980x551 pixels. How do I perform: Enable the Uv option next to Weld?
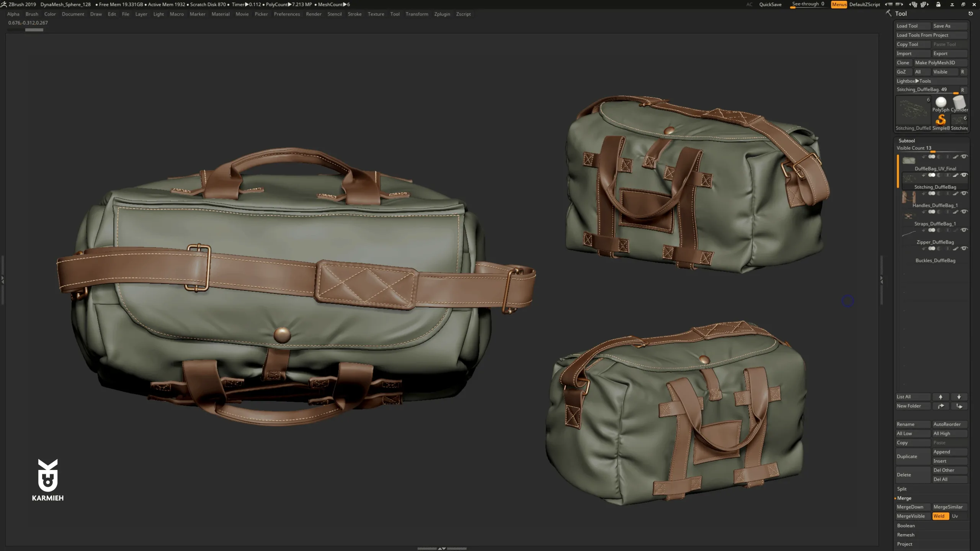pos(955,516)
